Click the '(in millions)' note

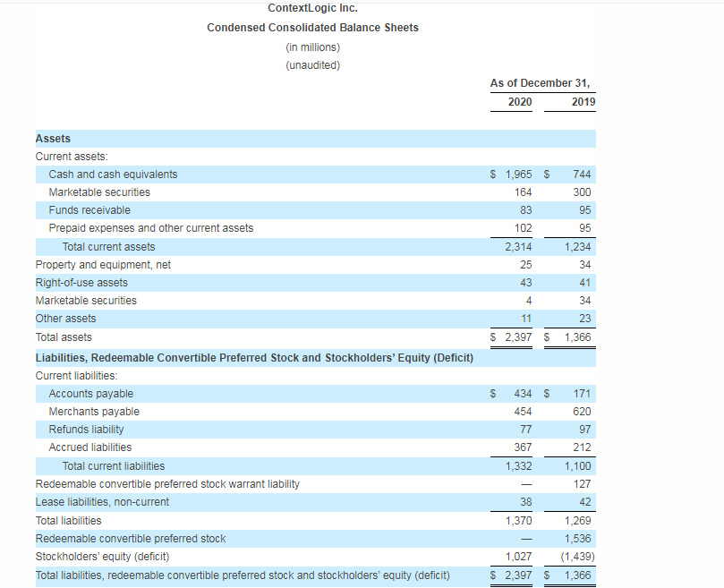tap(312, 47)
